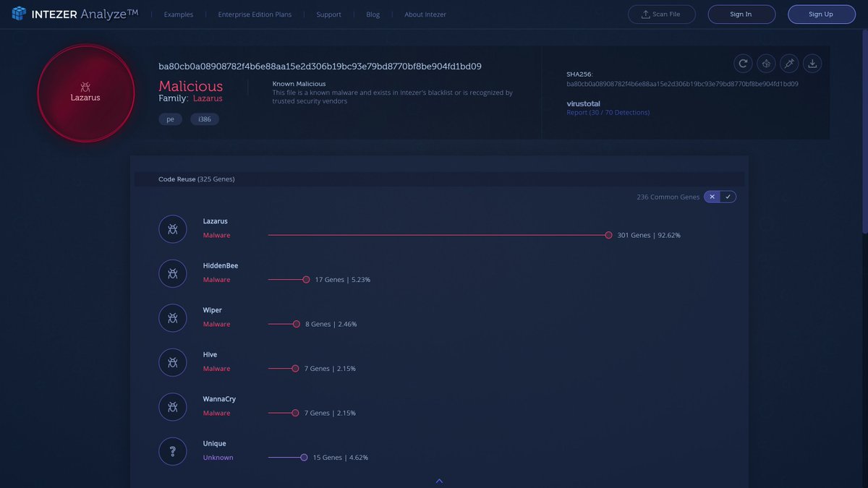Click the Scan File button
Image resolution: width=868 pixels, height=488 pixels.
[661, 14]
